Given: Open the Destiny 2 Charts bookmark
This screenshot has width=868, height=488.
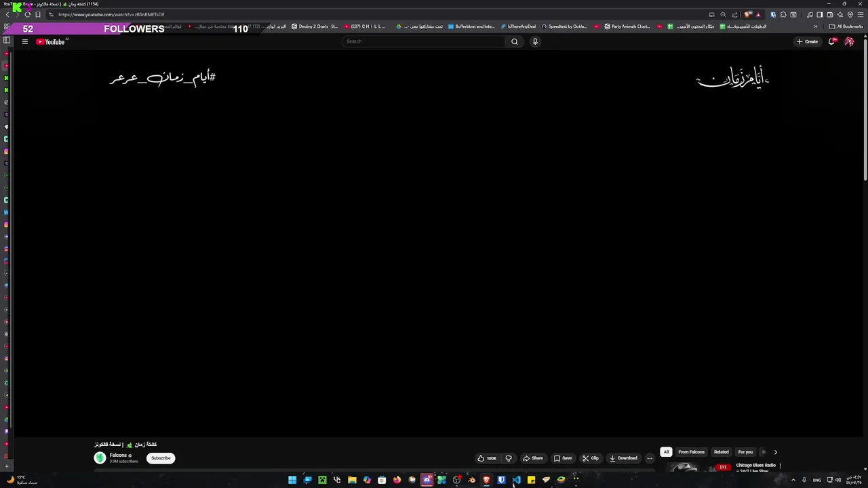Looking at the screenshot, I should 314,26.
